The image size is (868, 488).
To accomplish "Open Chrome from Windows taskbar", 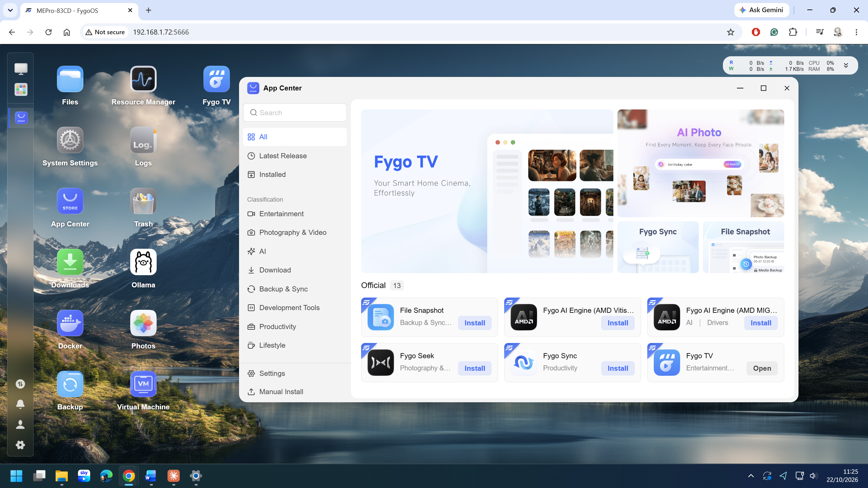I will (129, 476).
